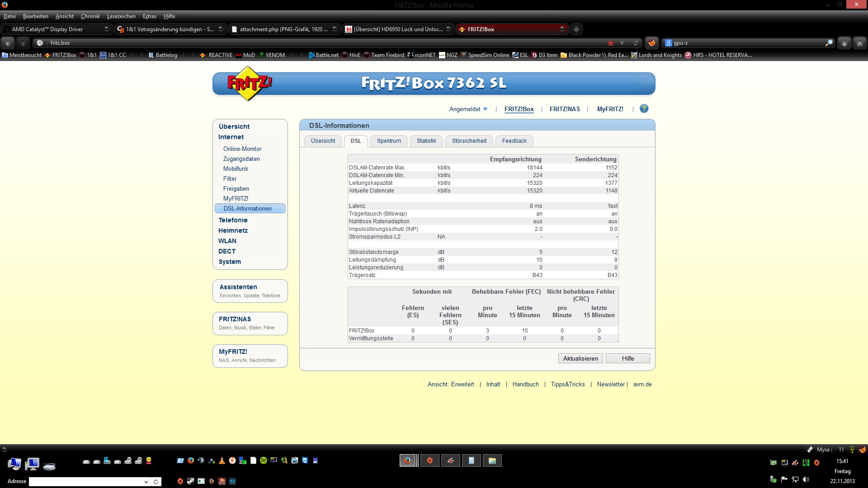Viewport: 868px width, 488px height.
Task: Switch to the Spektrum tab
Action: pos(389,141)
